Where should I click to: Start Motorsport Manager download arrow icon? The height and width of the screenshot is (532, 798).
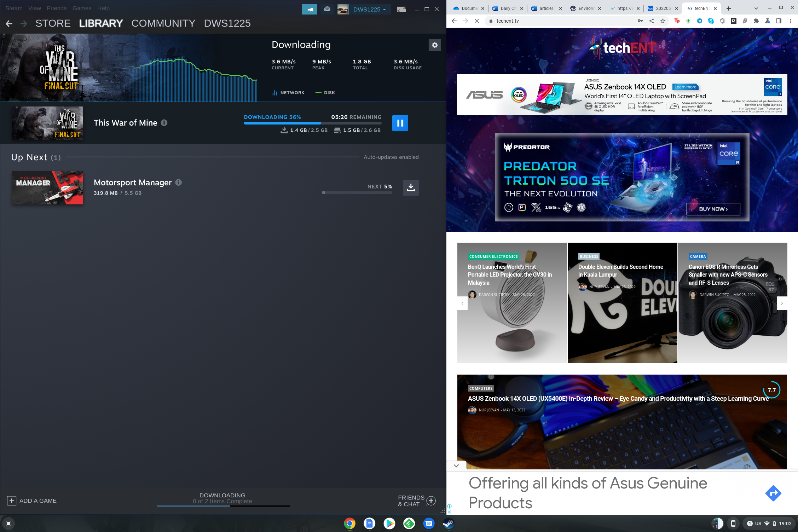(x=411, y=187)
